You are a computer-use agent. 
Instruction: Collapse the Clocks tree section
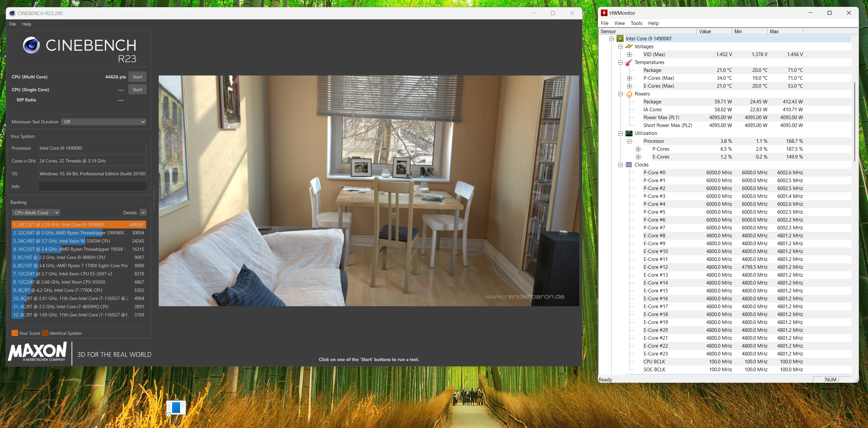(620, 165)
